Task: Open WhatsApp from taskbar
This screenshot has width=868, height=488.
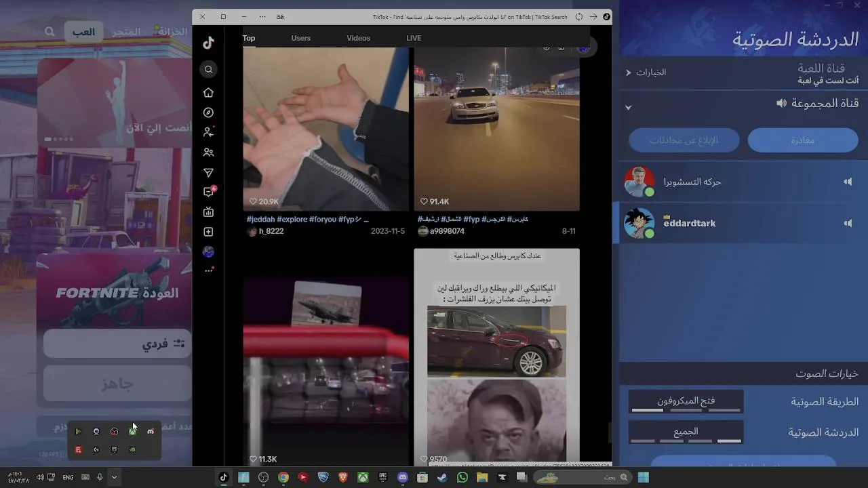Action: tap(462, 477)
